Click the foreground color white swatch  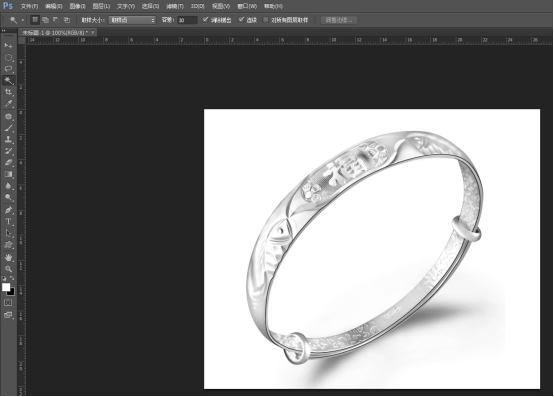6,287
